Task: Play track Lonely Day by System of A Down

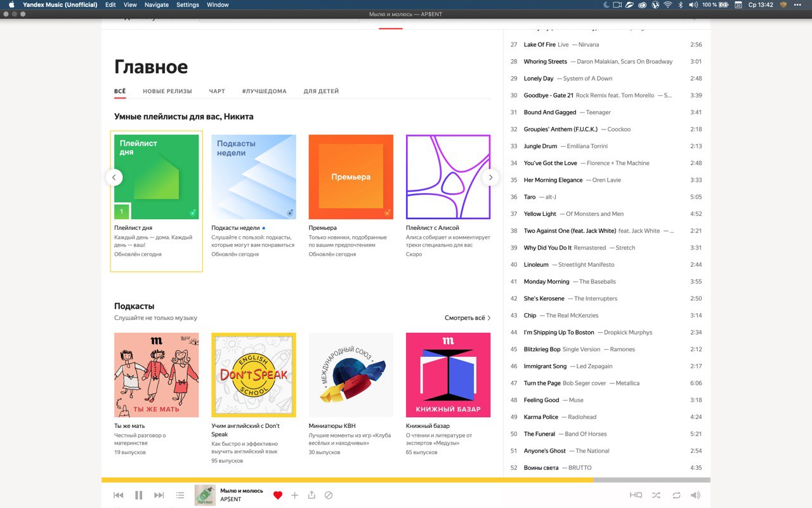Action: click(x=606, y=78)
